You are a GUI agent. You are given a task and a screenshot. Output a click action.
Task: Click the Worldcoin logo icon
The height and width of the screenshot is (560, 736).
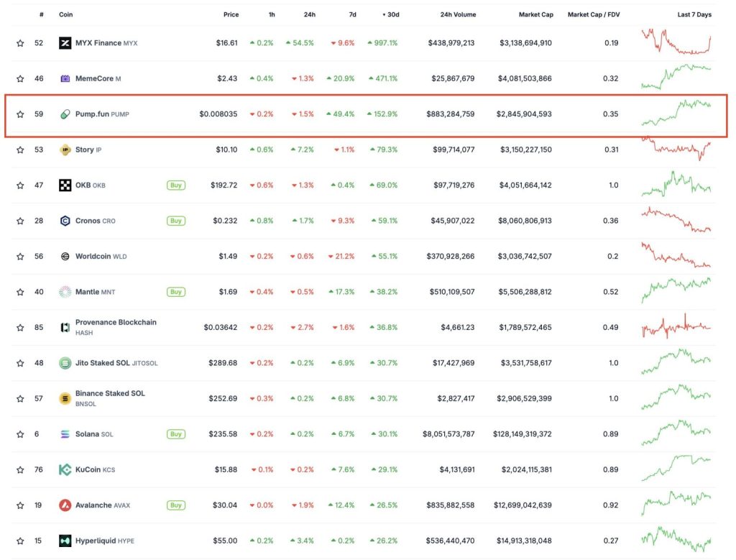click(65, 256)
